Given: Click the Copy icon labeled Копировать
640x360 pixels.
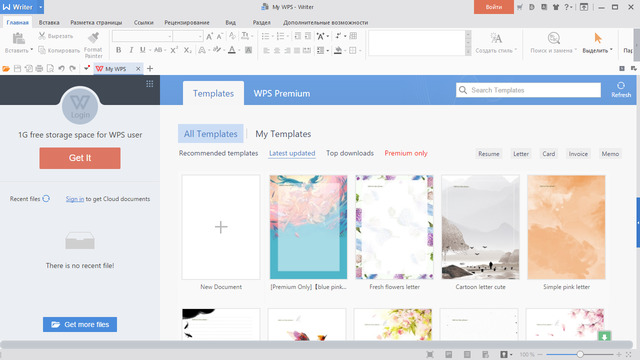Looking at the screenshot, I should (x=42, y=50).
